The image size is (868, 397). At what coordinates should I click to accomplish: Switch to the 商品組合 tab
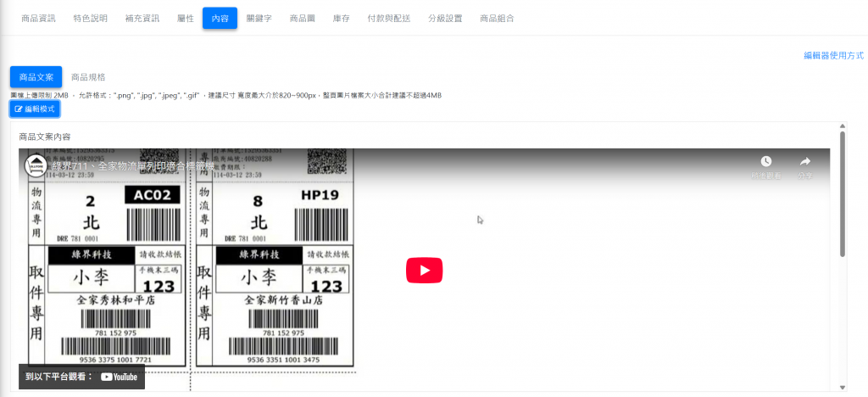pos(497,18)
